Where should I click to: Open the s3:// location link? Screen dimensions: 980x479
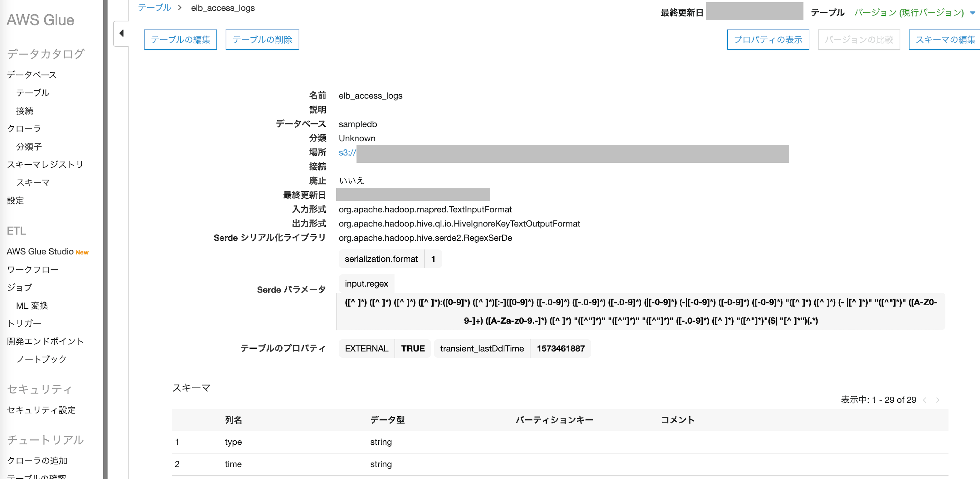coord(347,152)
